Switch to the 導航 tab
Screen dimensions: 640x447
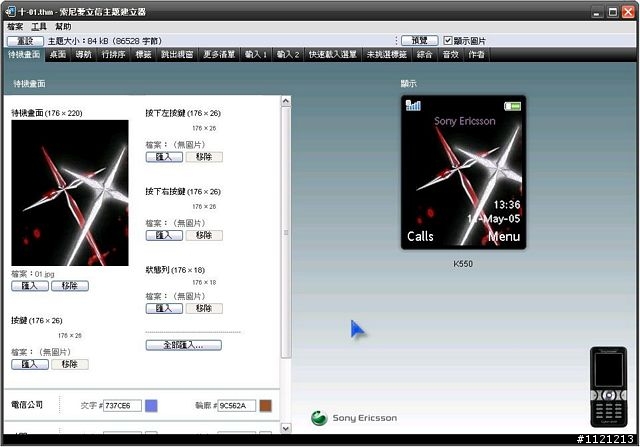coord(84,54)
